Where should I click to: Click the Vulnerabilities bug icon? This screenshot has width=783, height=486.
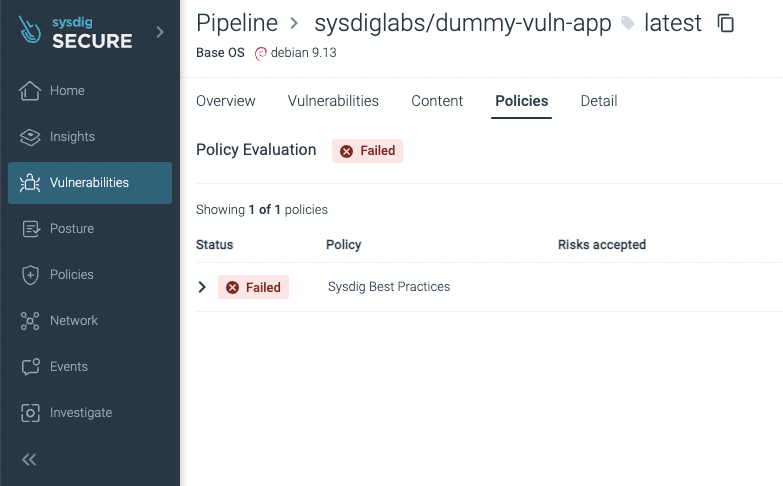click(30, 183)
